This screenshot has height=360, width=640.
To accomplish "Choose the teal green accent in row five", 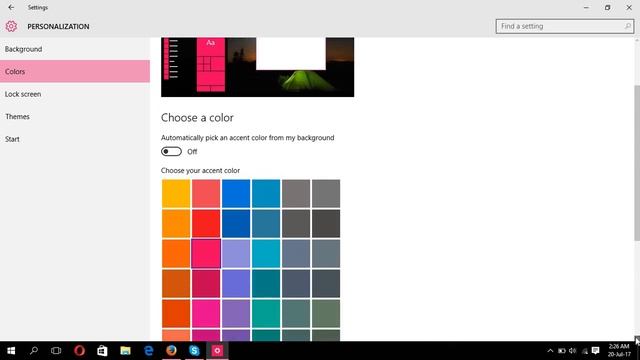I will pyautogui.click(x=266, y=313).
